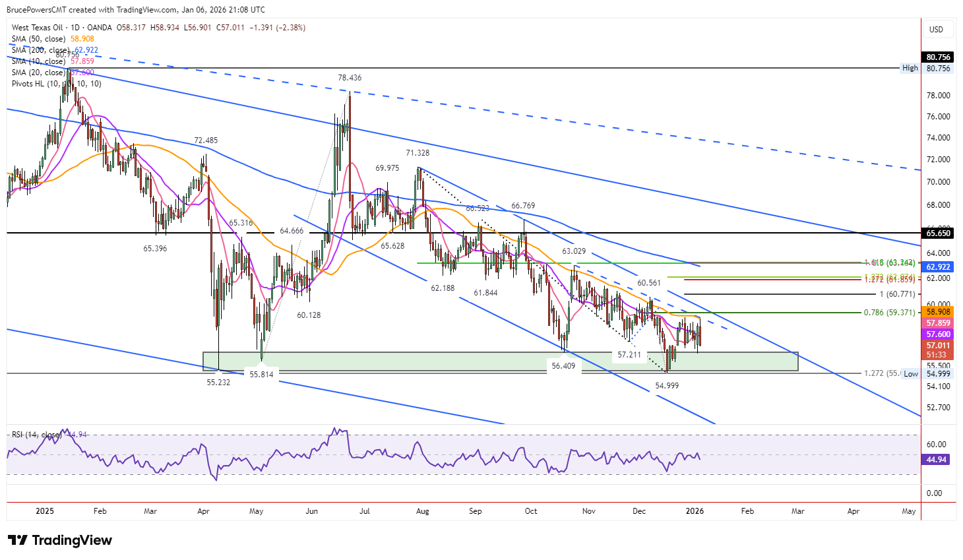
Task: Click the 78.436 pivot high label
Action: point(350,78)
